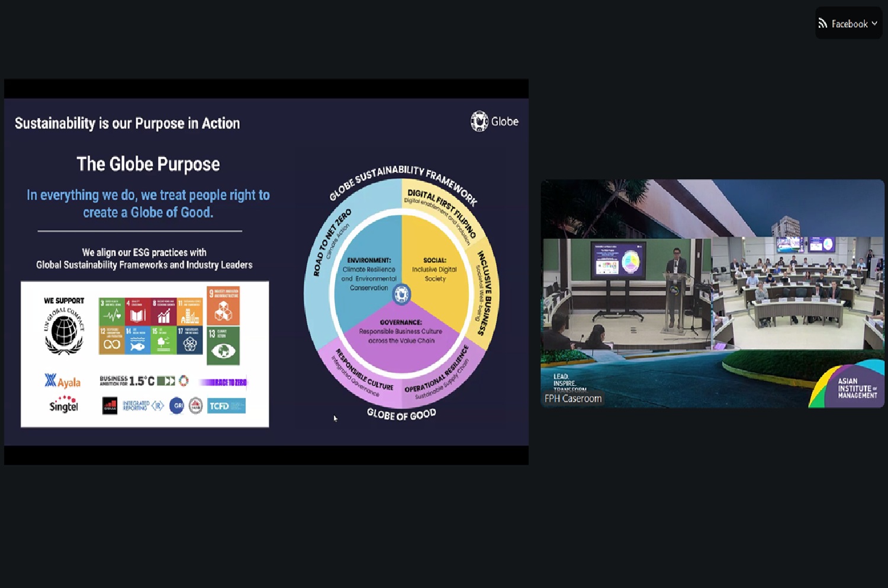Click the "INCLUSIVE BUSINESS" ring label

coord(485,293)
